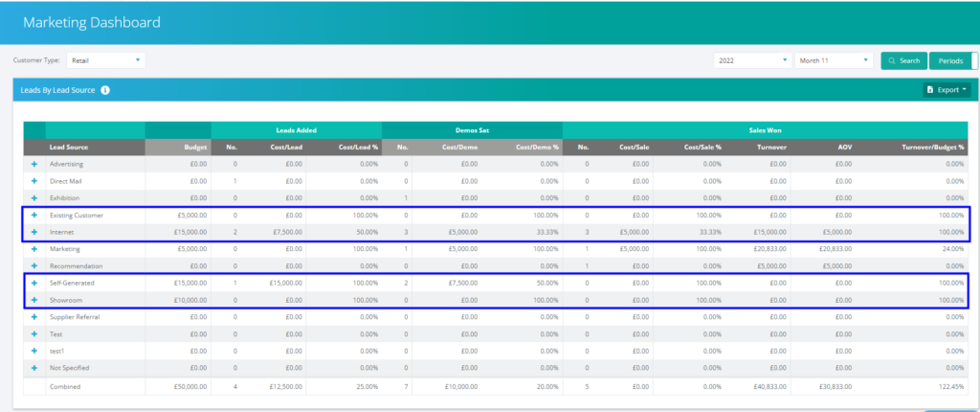Expand the Advertising row plus icon
The width and height of the screenshot is (980, 412).
[33, 164]
